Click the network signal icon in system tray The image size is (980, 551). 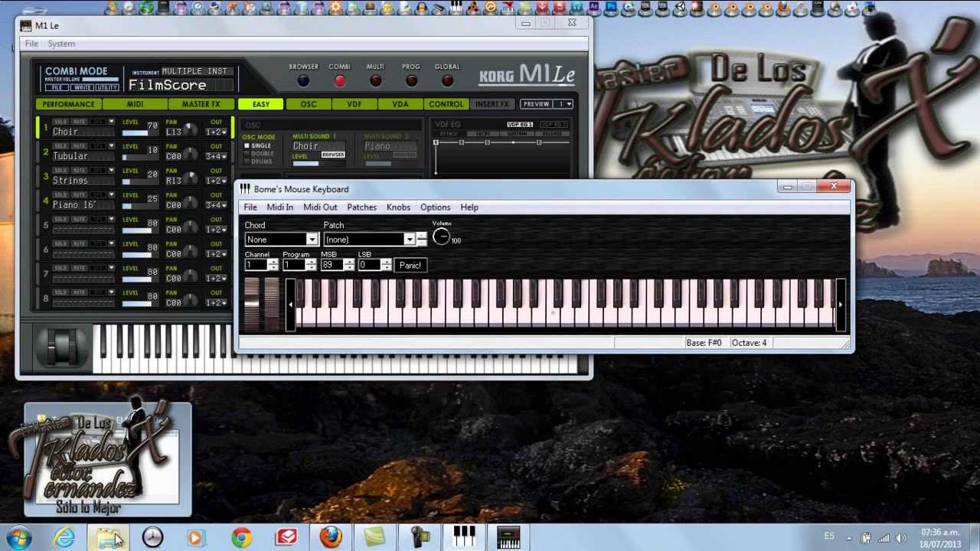tap(884, 538)
